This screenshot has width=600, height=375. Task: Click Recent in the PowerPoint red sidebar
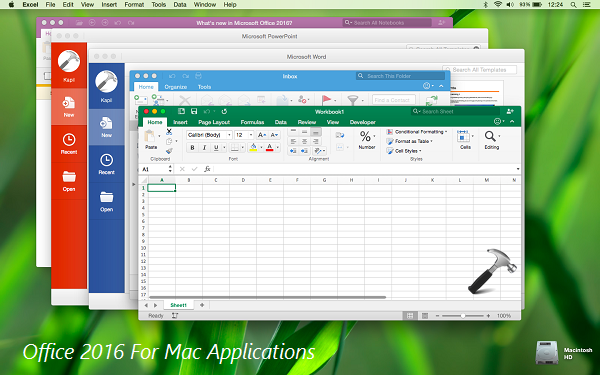tap(69, 144)
